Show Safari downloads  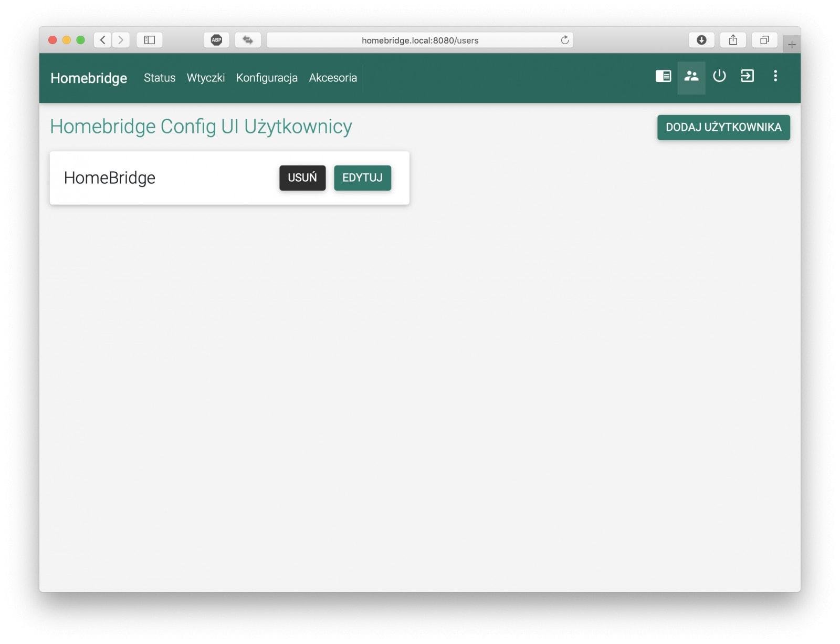tap(701, 40)
